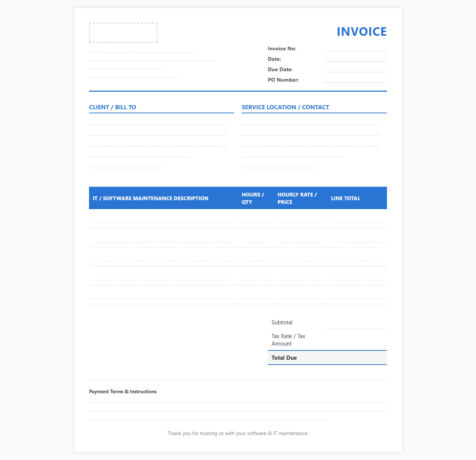The width and height of the screenshot is (476, 460).
Task: Select the Due Date: label
Action: point(280,69)
